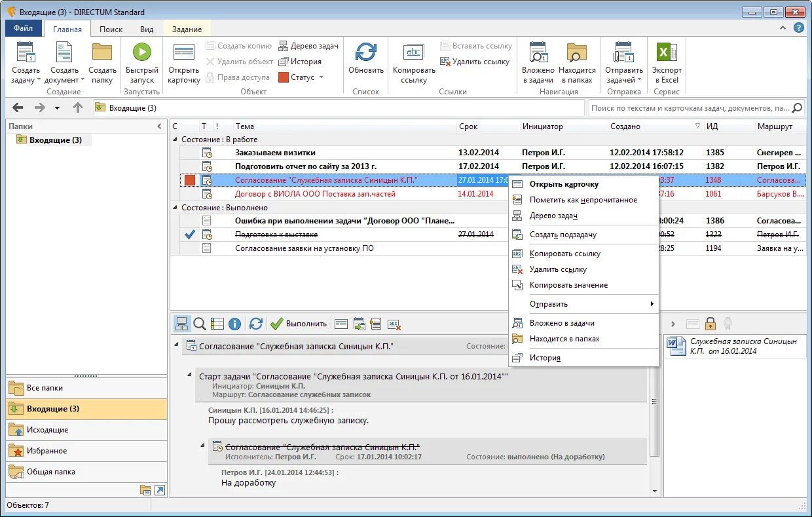
Task: Select the task Заказываем визитки
Action: pyautogui.click(x=493, y=153)
